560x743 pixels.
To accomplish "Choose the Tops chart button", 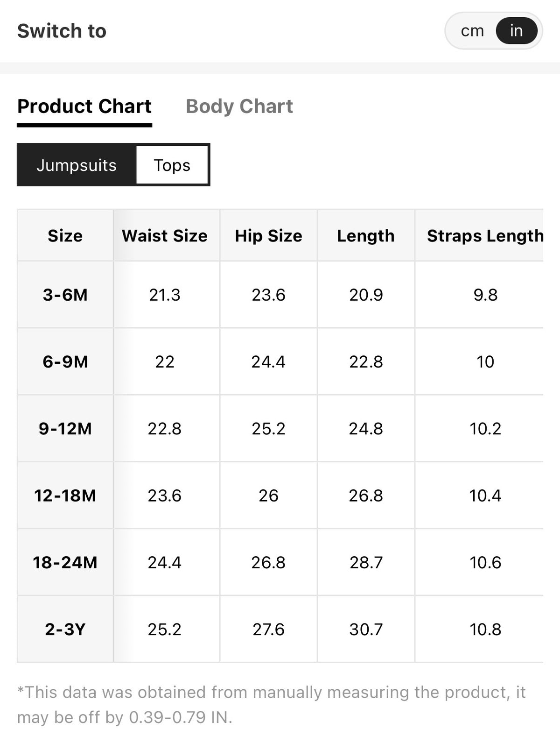I will click(x=172, y=165).
